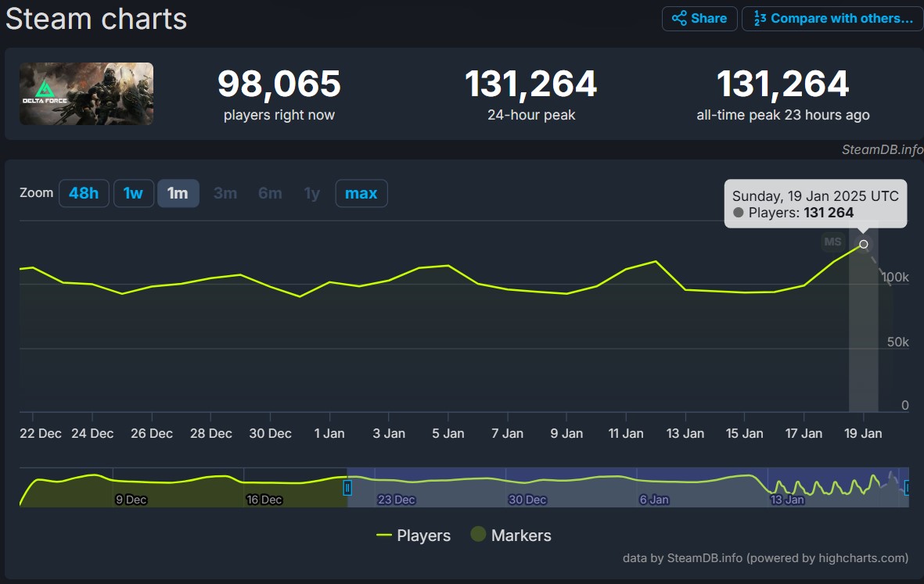The width and height of the screenshot is (924, 584).
Task: Click the 13 Jan axis label
Action: (685, 433)
